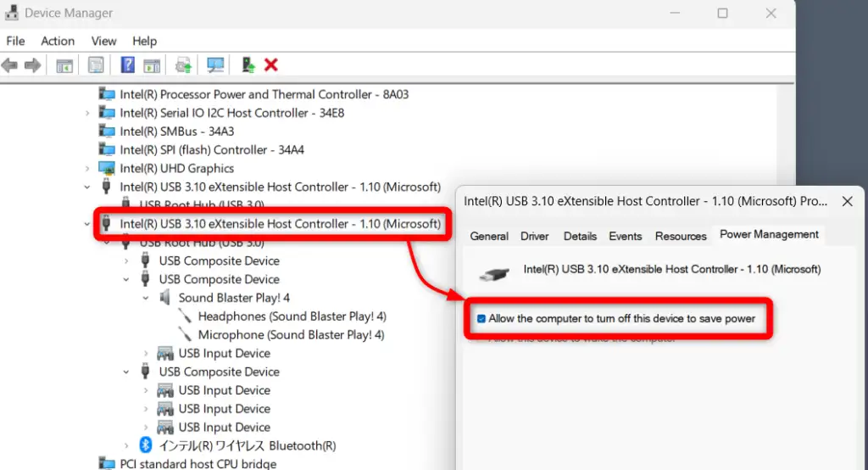868x470 pixels.
Task: Click the Sound Blaster Play! 4 speaker icon
Action: 165,298
